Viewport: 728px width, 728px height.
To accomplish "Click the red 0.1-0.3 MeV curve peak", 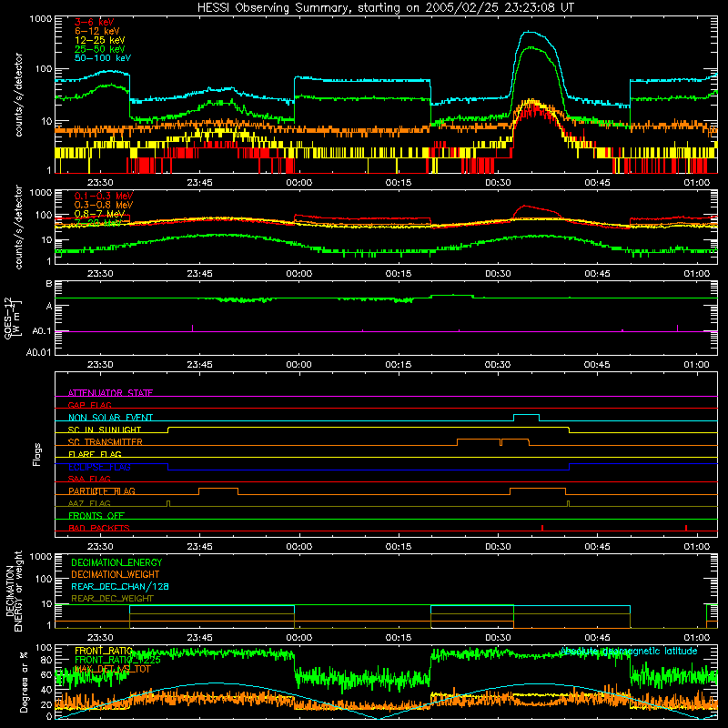I will (525, 206).
